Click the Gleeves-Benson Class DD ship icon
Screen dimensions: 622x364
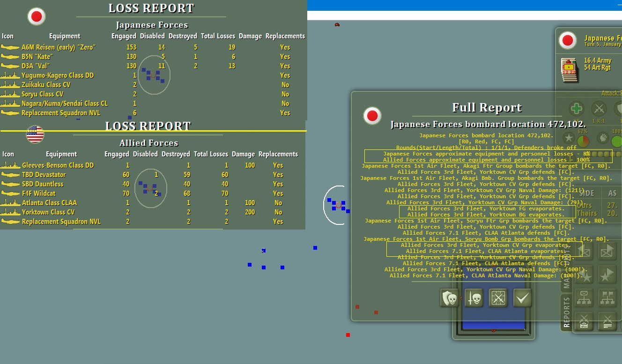(x=10, y=165)
